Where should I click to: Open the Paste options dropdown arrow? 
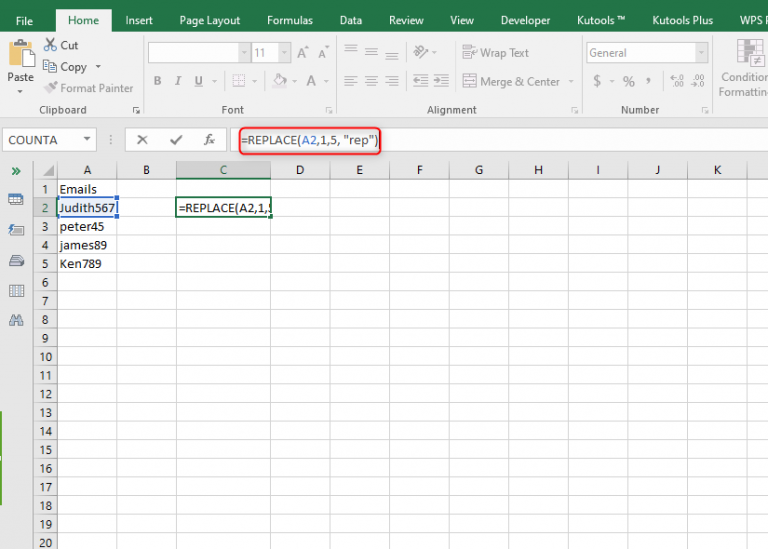pyautogui.click(x=20, y=92)
